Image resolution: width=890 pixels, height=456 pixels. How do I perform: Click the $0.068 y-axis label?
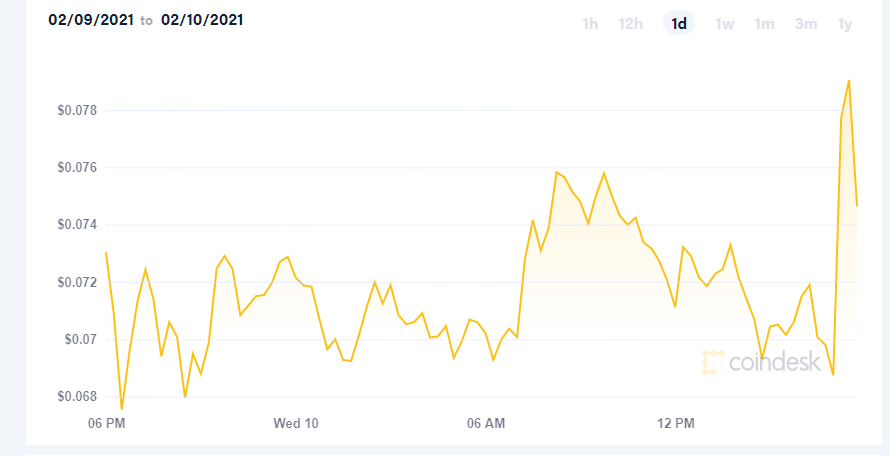[77, 396]
